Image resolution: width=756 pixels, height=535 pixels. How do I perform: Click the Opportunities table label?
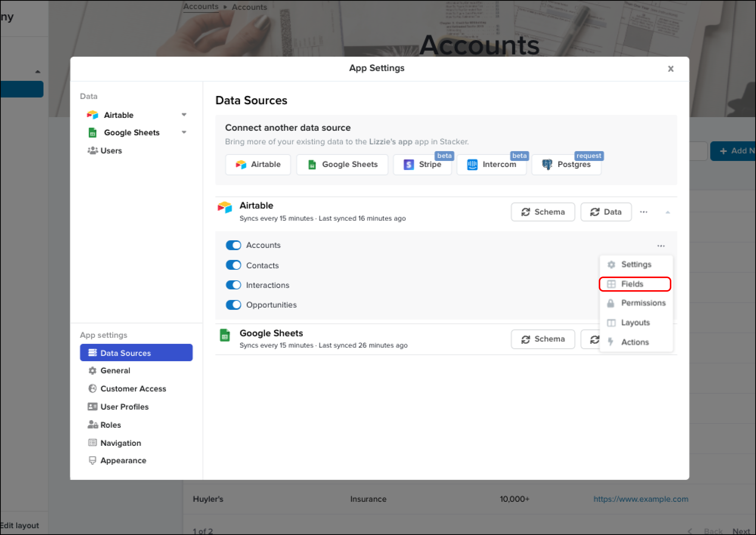(x=272, y=305)
